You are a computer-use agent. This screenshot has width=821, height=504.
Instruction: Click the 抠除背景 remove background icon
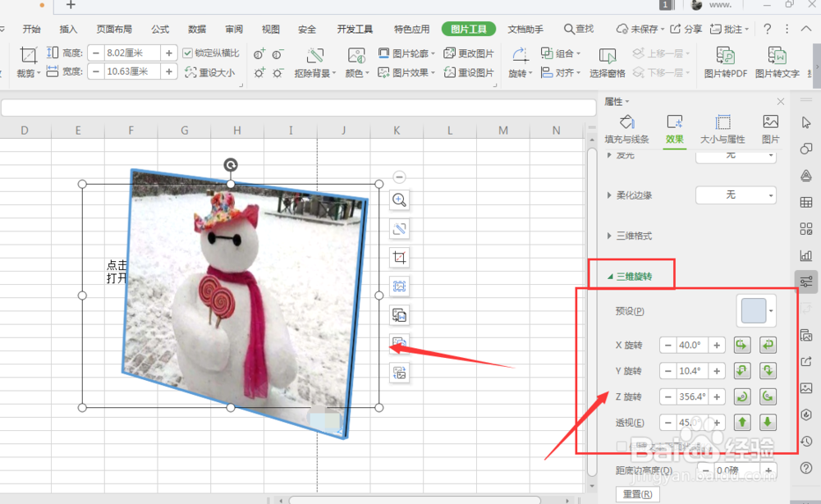click(x=314, y=56)
